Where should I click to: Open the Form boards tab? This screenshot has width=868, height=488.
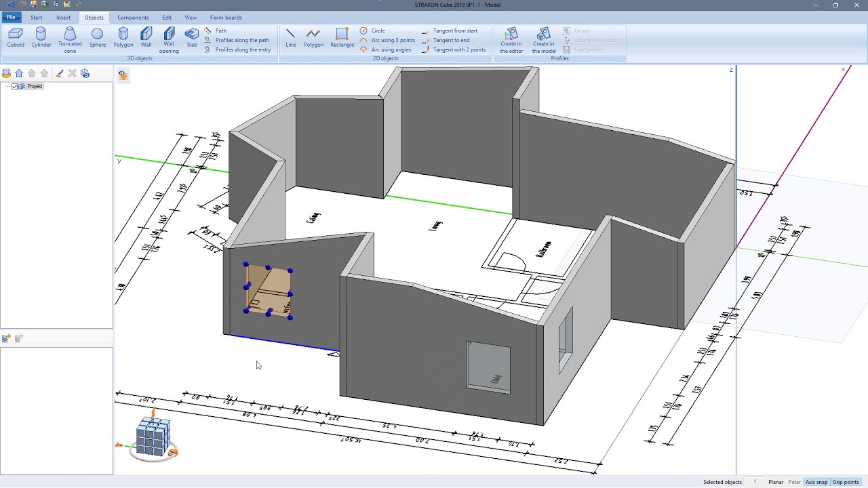click(226, 17)
